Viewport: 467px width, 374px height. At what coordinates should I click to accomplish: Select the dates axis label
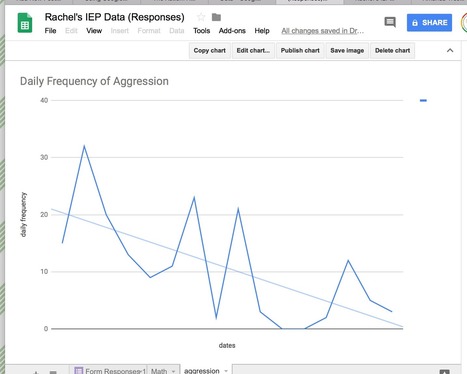pos(227,345)
